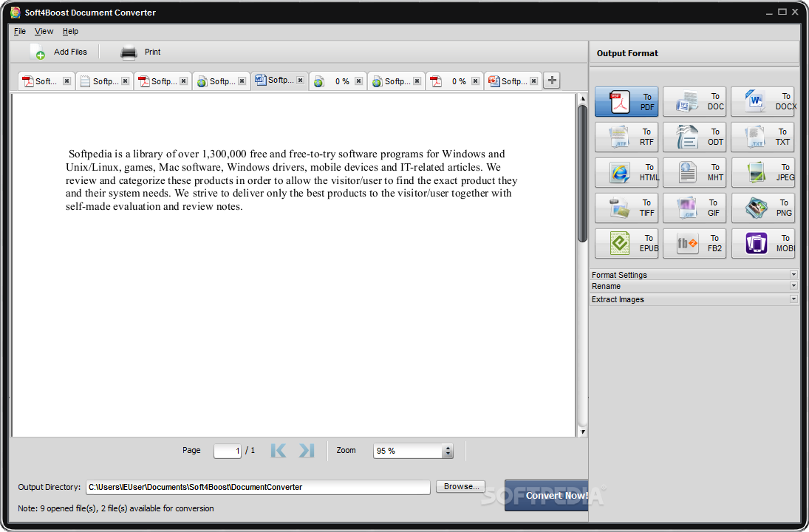
Task: Pick the To MOBI format button
Action: 762,243
